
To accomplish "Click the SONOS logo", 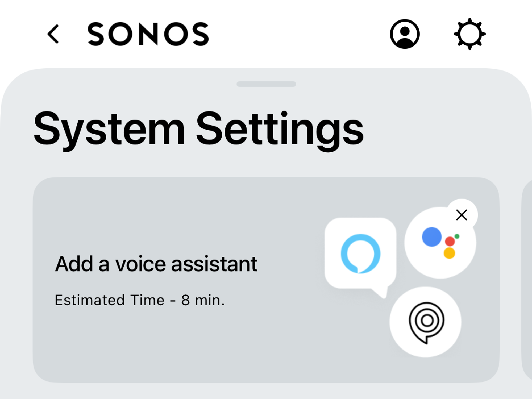I will click(148, 34).
